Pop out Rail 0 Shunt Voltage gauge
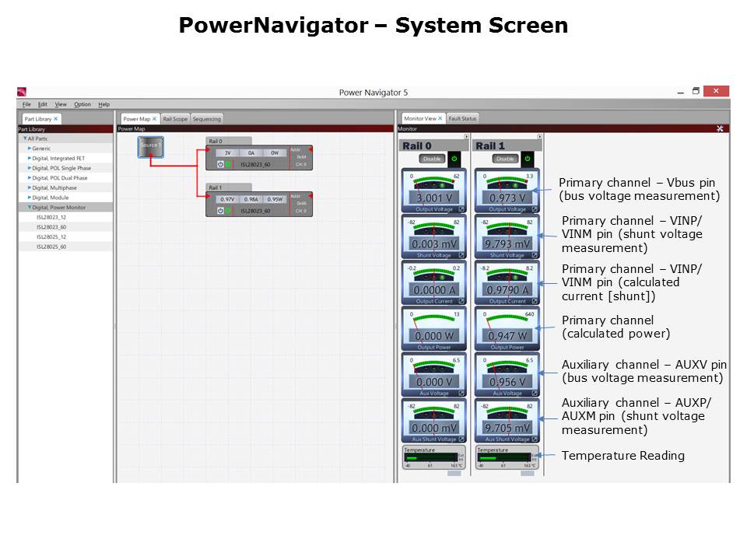The image size is (747, 560). [461, 255]
